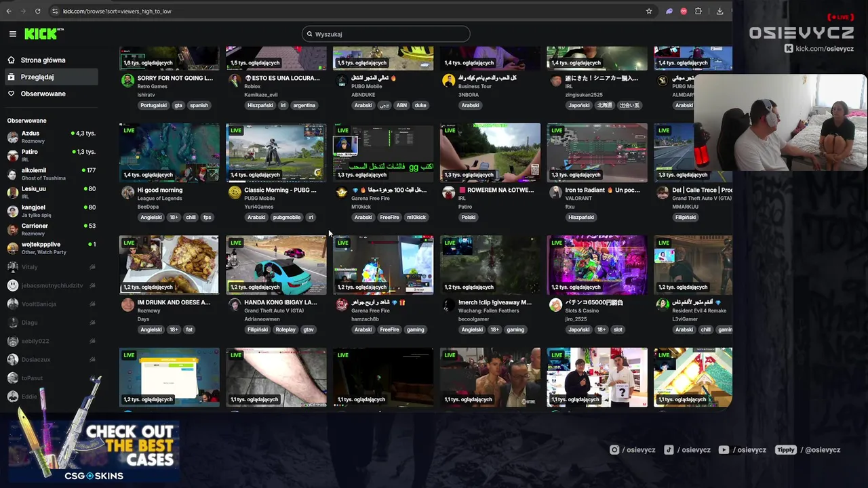Open the PUBG Classic Morning stream thumbnail

tap(276, 152)
